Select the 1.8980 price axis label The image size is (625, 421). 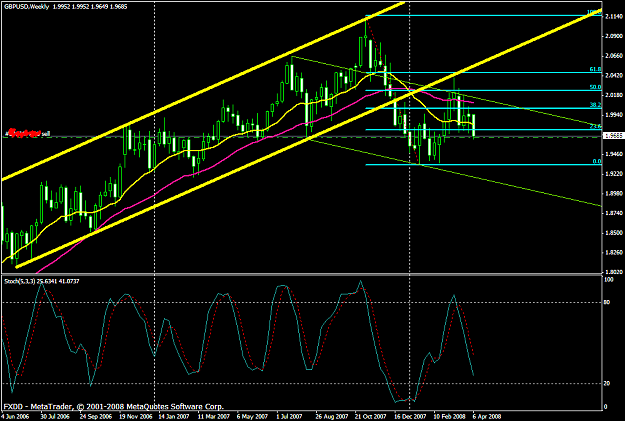coord(614,193)
